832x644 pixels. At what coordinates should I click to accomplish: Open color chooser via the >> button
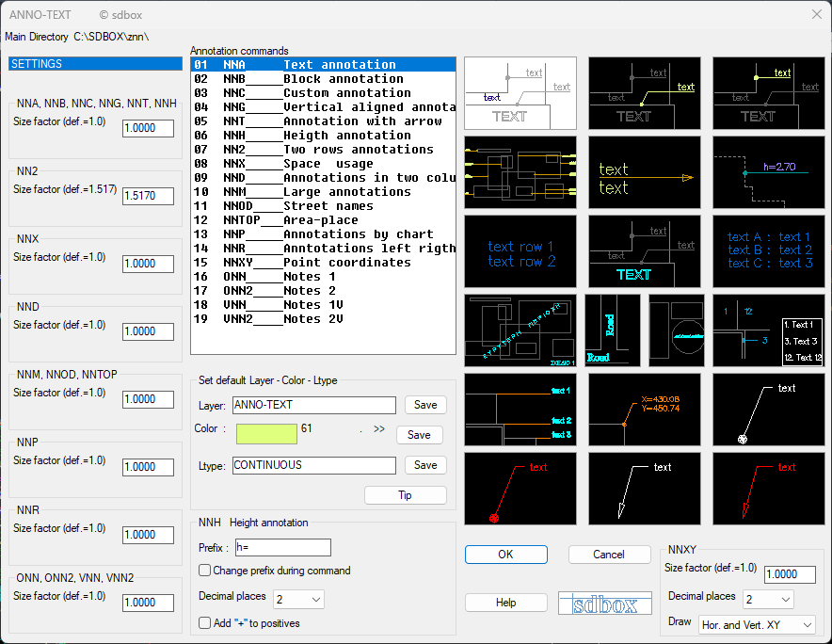[x=379, y=429]
